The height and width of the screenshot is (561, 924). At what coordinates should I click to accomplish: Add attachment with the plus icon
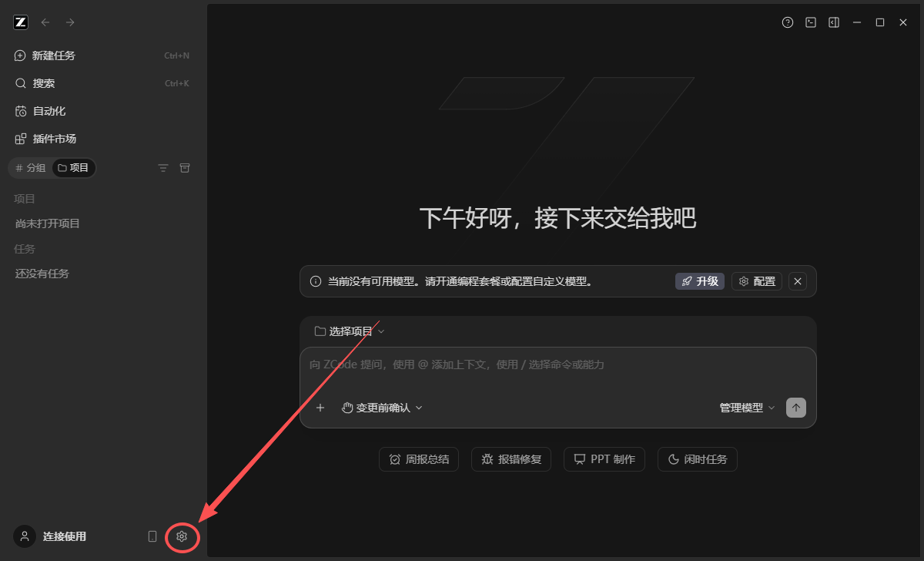pos(320,408)
